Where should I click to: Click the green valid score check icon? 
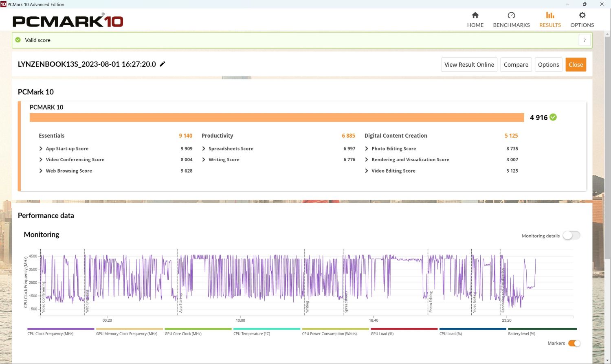click(x=18, y=40)
